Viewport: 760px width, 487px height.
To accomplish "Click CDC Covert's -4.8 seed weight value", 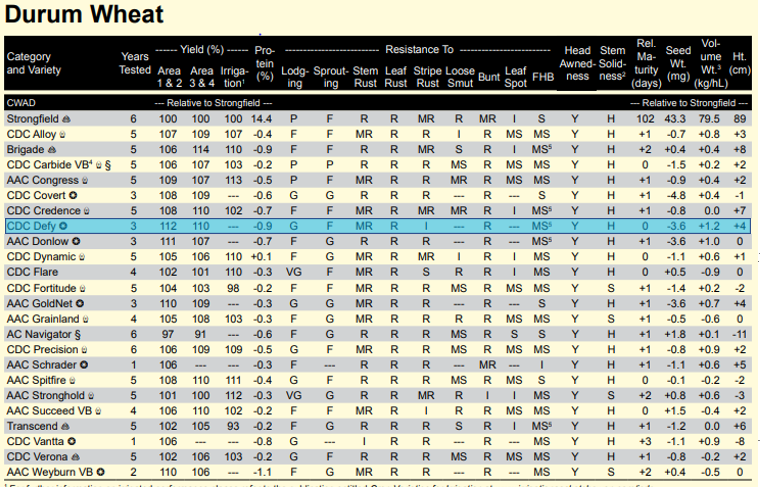I will 675,196.
